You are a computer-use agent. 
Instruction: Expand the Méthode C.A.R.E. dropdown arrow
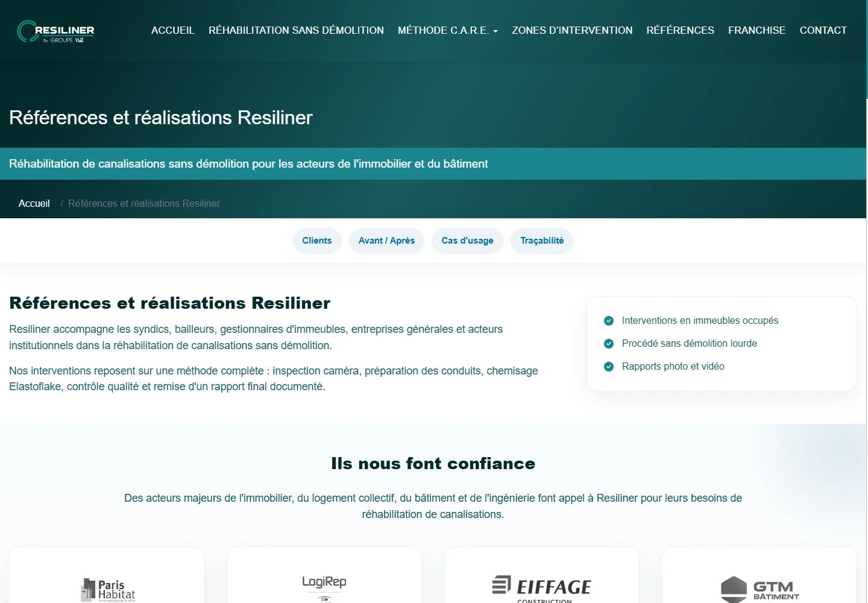tap(495, 31)
